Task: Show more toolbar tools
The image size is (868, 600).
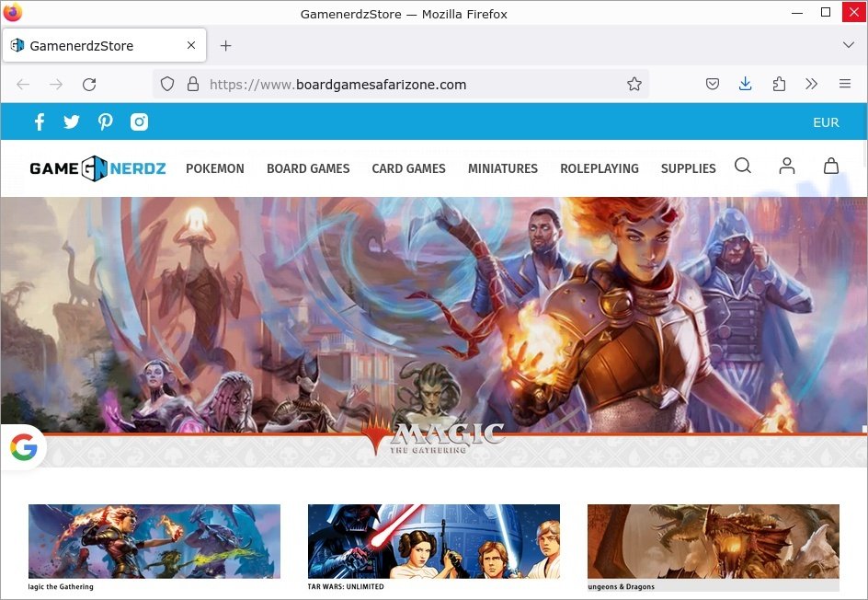Action: coord(812,85)
